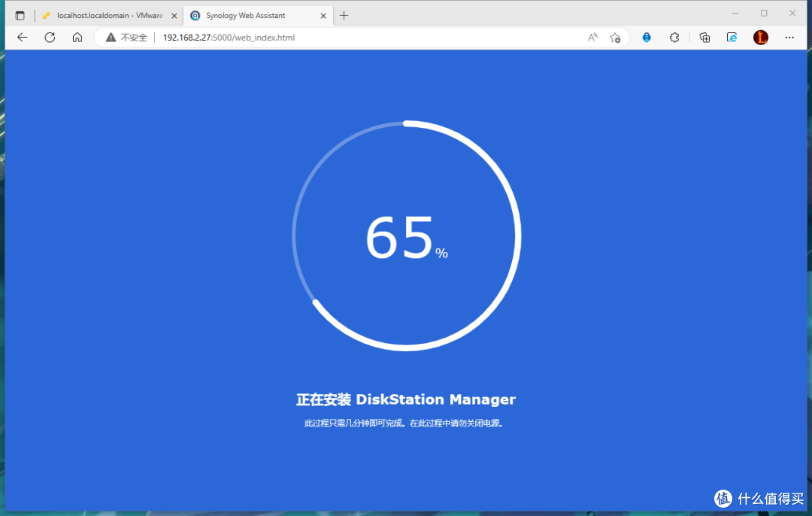This screenshot has height=516, width=812.
Task: Open the Extensions puzzle icon
Action: (x=674, y=37)
